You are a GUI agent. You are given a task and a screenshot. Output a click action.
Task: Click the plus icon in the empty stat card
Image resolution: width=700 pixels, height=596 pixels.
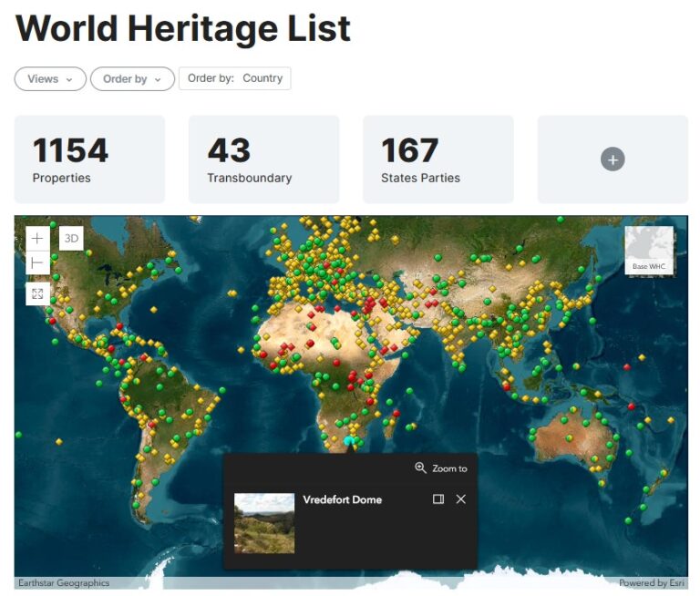coord(612,159)
